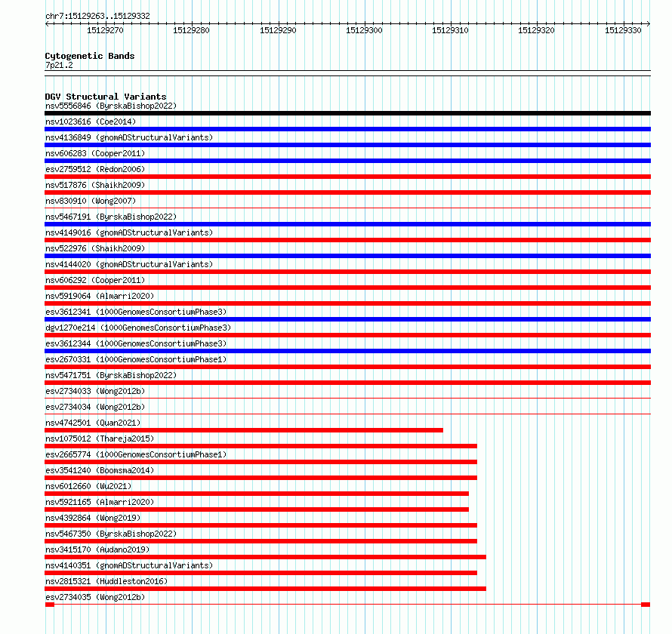The width and height of the screenshot is (672, 634).
Task: Click the nsv5471751 (ByrskaBishop2022) label
Action: click(x=111, y=375)
